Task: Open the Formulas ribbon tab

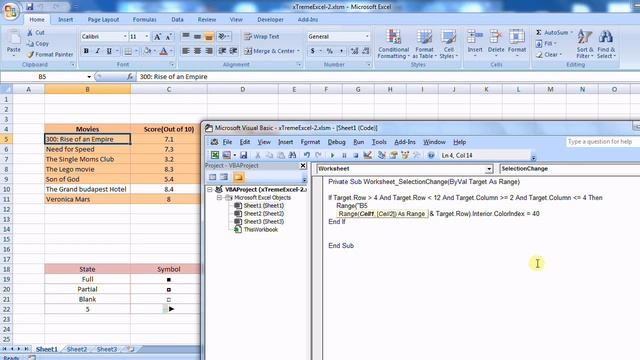Action: (144, 20)
